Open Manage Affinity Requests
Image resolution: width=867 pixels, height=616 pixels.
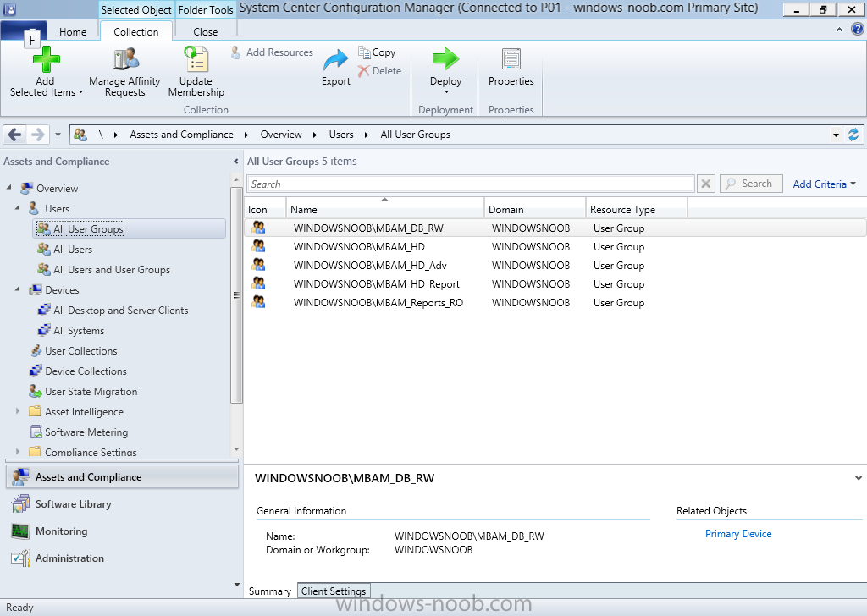pyautogui.click(x=125, y=73)
